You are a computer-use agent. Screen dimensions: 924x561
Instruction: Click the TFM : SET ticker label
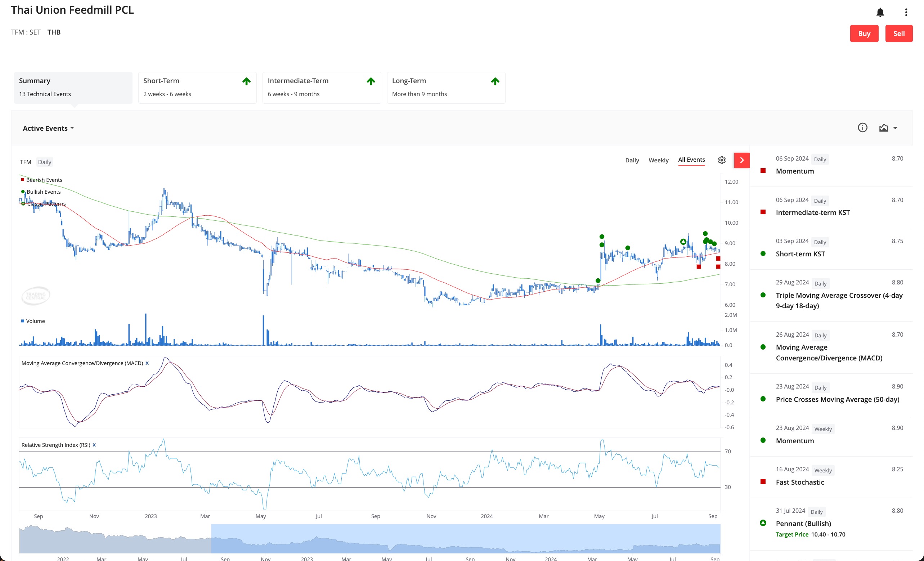(26, 32)
